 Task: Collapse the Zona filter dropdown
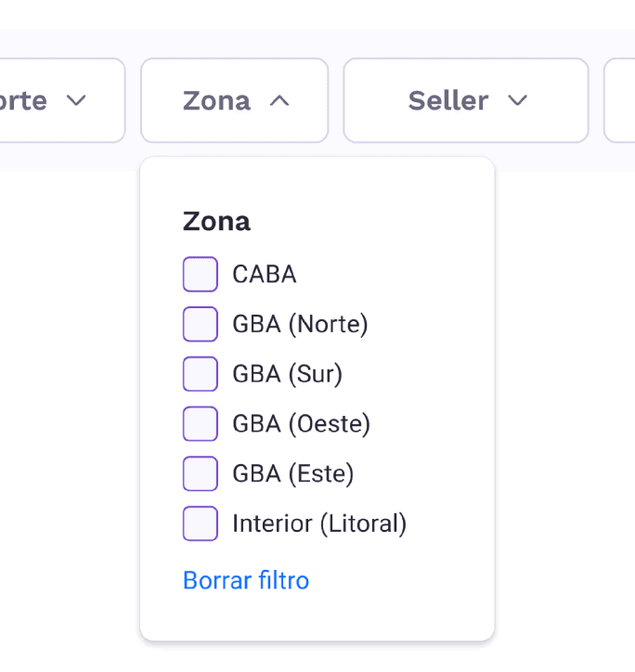point(234,100)
